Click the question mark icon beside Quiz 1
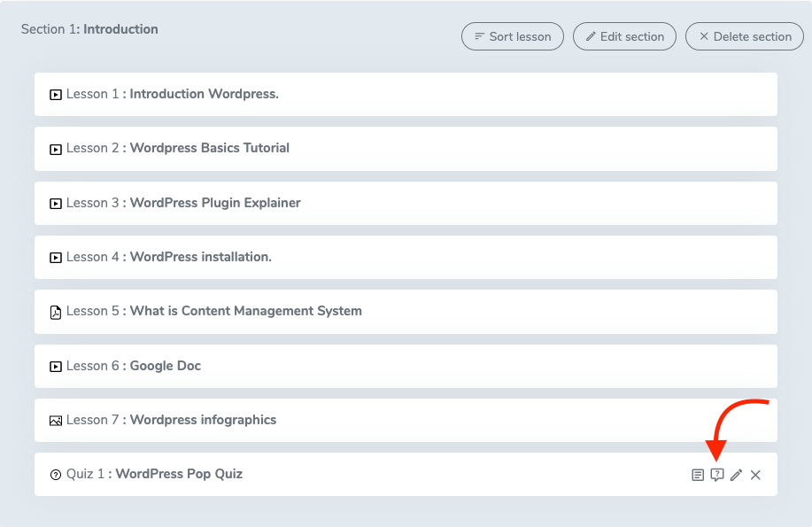 [x=56, y=475]
